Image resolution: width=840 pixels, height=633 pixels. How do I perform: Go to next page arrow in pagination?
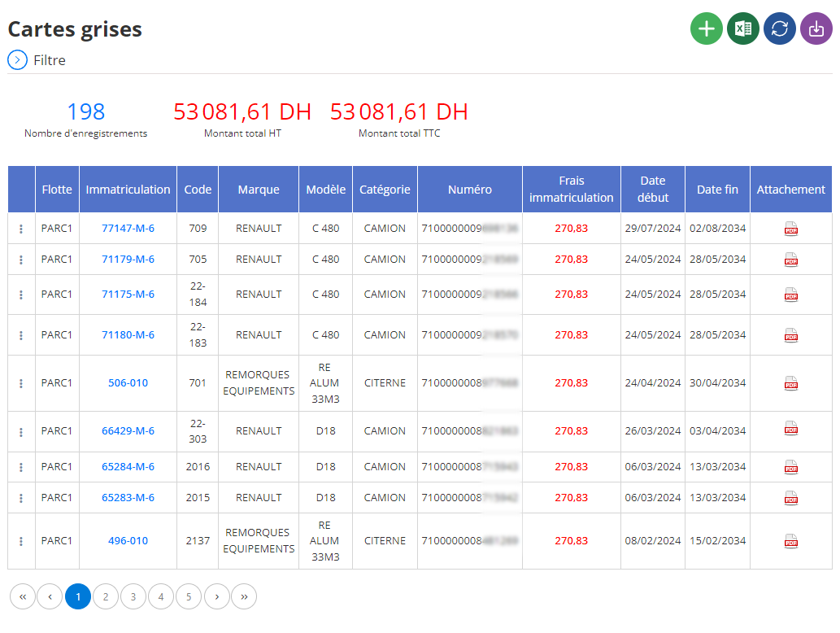(217, 596)
